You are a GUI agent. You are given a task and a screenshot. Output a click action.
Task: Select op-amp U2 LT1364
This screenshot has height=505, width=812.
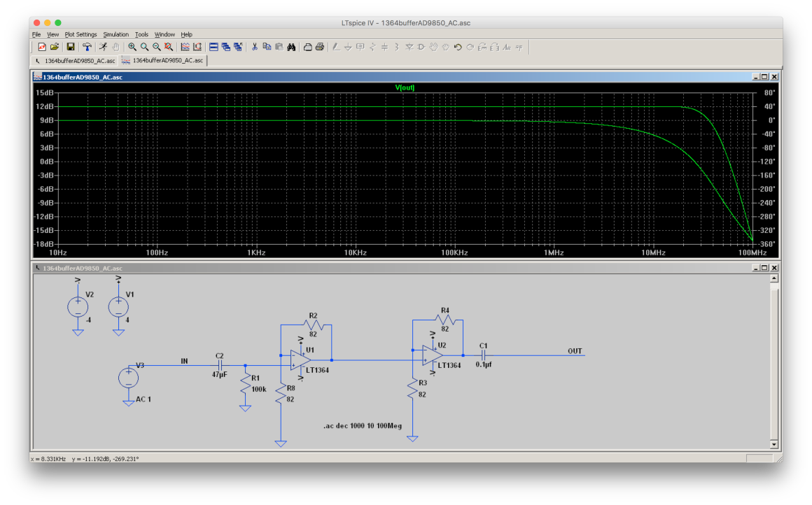(x=433, y=355)
